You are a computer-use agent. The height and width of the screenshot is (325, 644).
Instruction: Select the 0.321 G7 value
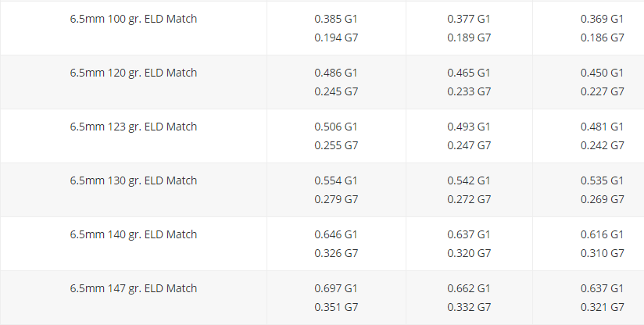click(603, 307)
